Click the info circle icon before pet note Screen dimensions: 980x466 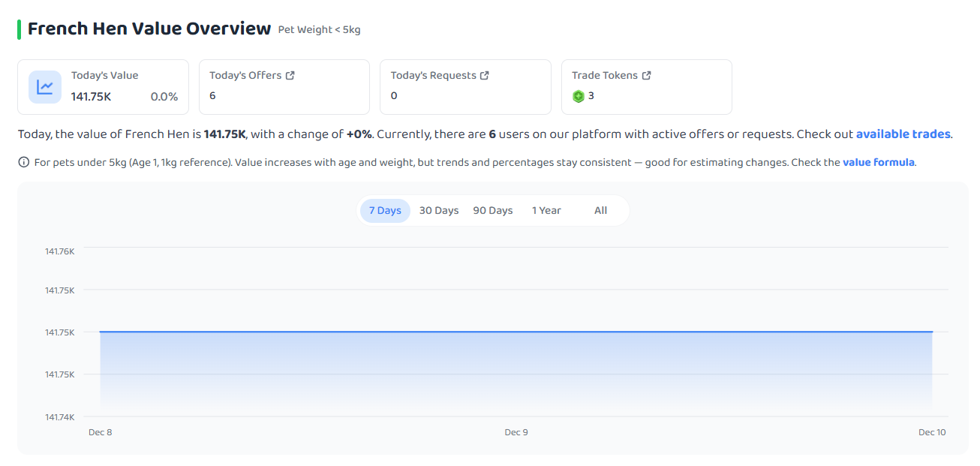(24, 162)
